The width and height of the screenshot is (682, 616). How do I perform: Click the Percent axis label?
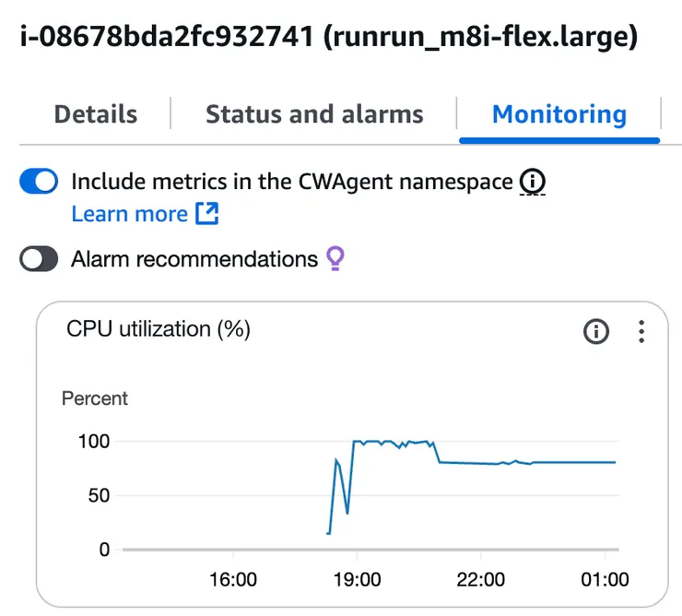click(95, 398)
